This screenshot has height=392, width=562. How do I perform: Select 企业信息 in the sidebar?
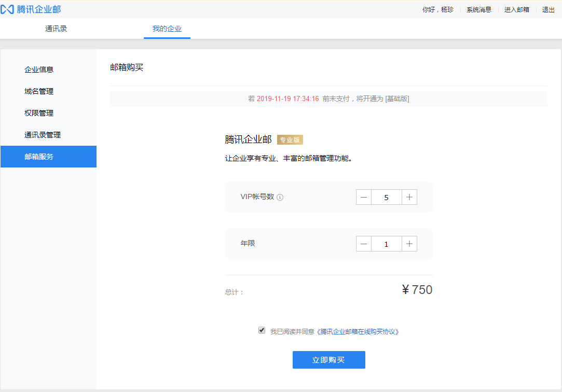pos(48,69)
